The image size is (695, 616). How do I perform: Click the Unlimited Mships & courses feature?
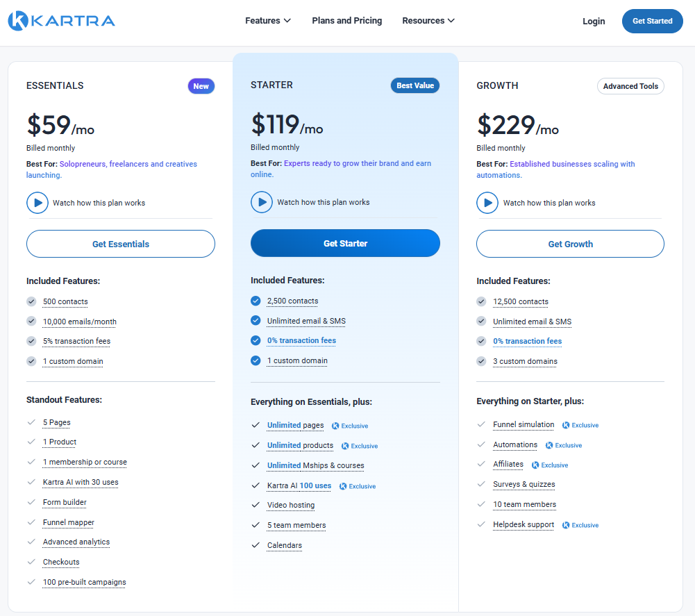[316, 465]
